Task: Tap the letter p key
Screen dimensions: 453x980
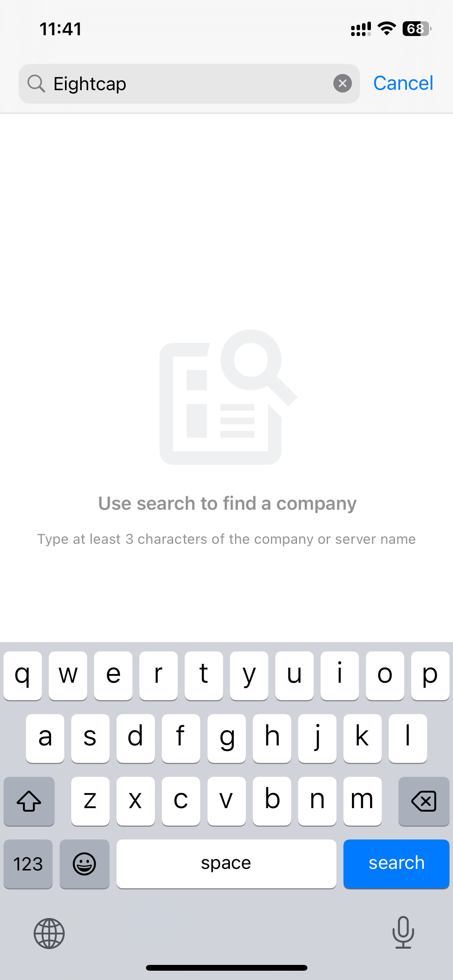Action: 430,675
